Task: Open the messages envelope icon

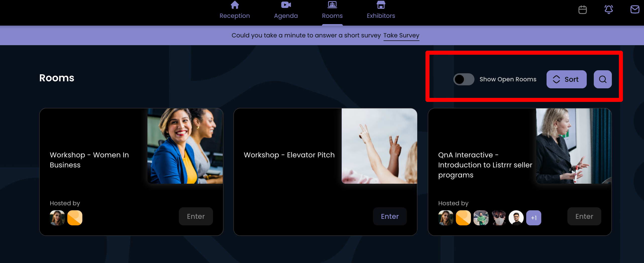Action: (x=635, y=10)
